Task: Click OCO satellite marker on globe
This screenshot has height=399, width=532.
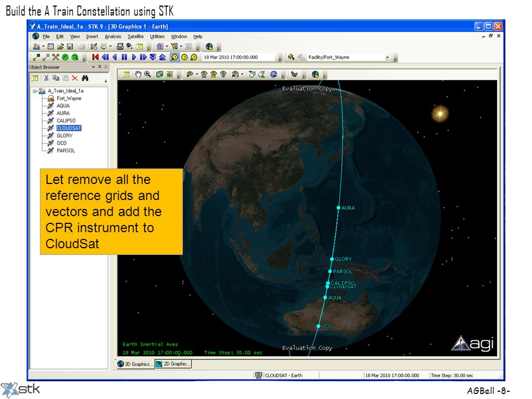Action: [318, 326]
